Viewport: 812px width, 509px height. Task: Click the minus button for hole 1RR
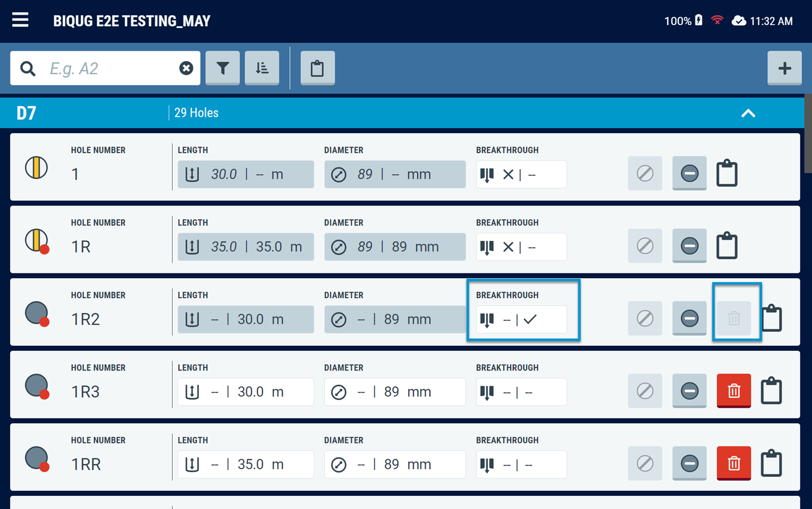point(689,463)
